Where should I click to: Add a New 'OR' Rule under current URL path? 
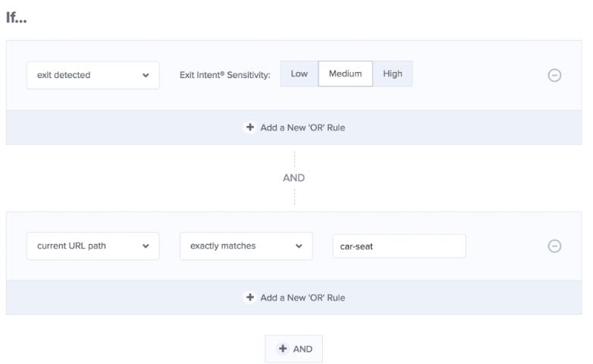294,297
